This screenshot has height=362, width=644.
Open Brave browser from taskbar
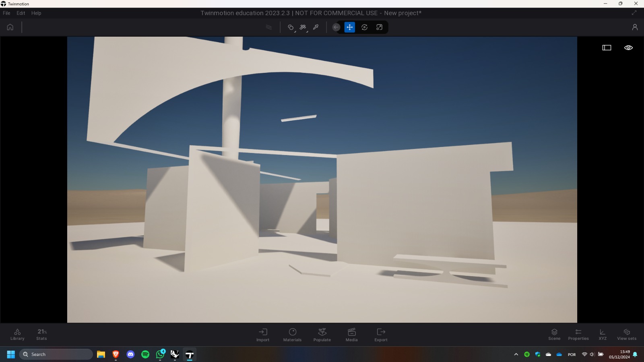[116, 354]
